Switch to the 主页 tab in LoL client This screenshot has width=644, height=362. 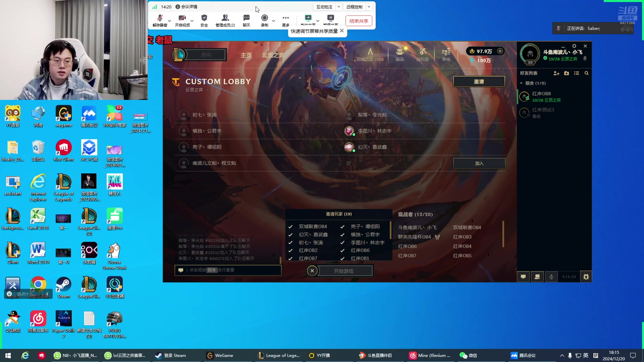[246, 55]
